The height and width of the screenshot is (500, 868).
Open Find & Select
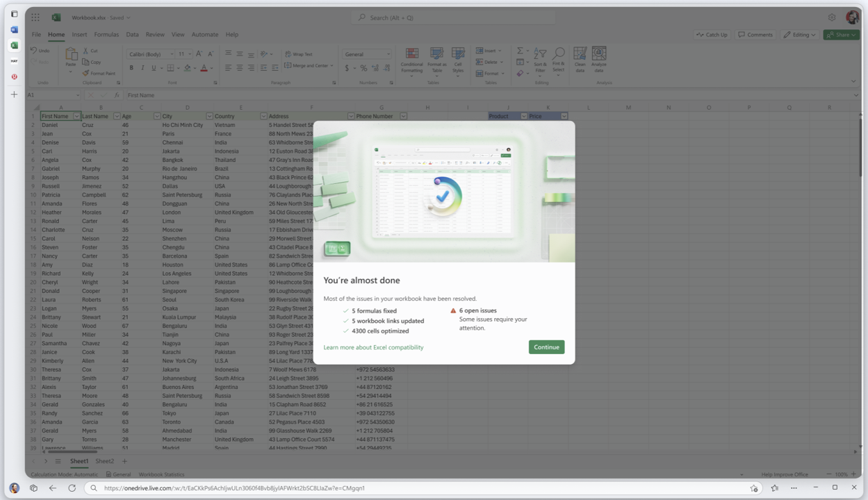point(559,60)
